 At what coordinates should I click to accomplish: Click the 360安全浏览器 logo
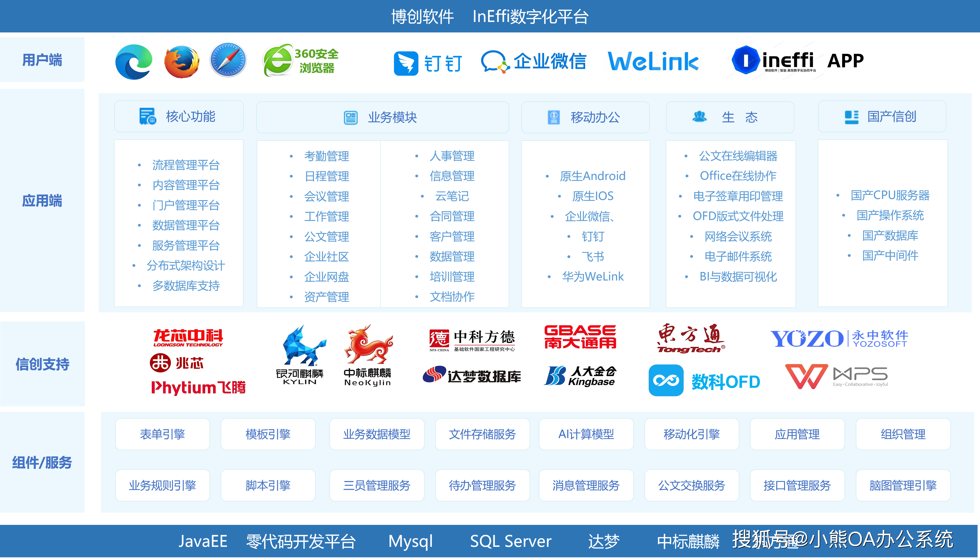(300, 60)
